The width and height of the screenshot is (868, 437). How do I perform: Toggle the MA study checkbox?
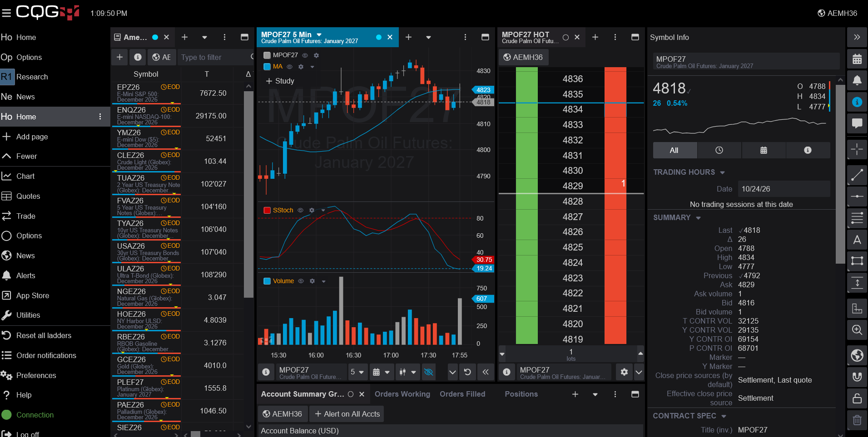[267, 67]
